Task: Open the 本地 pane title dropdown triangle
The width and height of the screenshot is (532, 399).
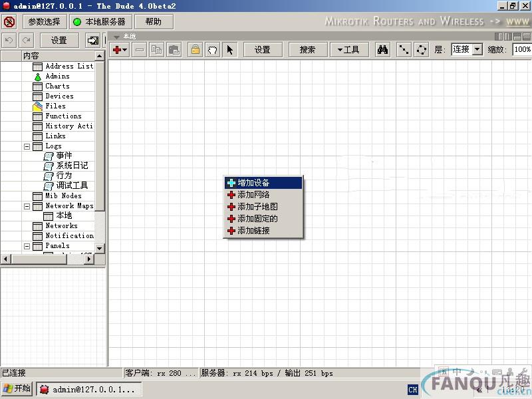Action: [117, 37]
